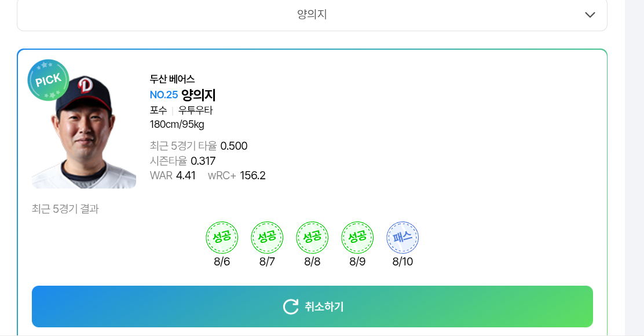644x336 pixels.
Task: Click the chevron arrow on player selector
Action: 590,15
